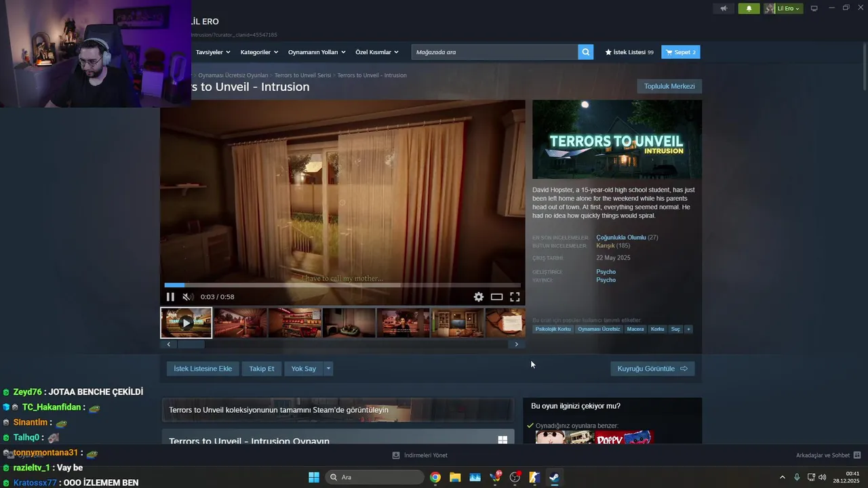Select the trailer video thumbnail
The image size is (868, 488).
pos(186,323)
